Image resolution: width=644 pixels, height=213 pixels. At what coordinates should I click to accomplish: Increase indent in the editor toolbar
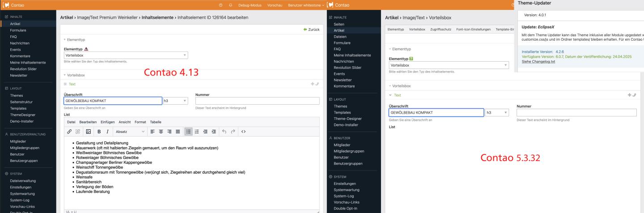point(213,132)
